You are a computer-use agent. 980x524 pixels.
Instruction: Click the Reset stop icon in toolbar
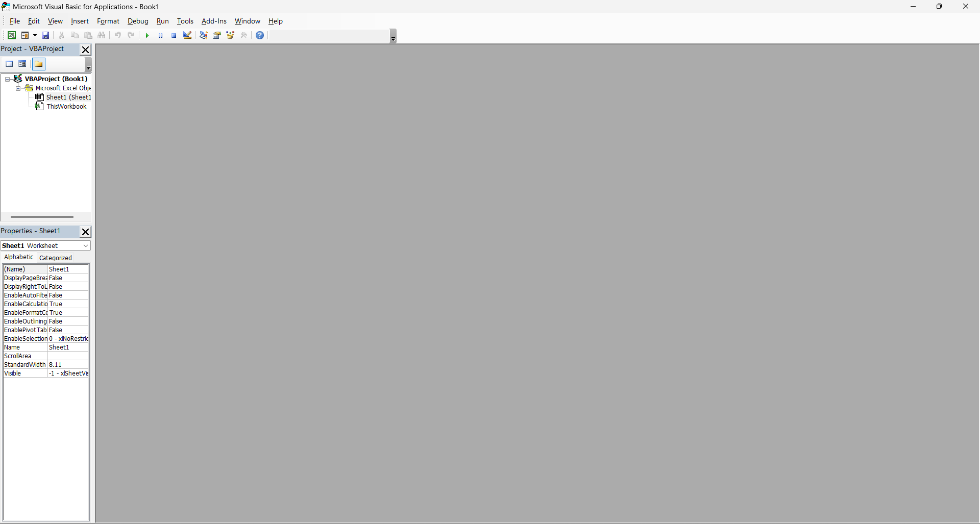tap(174, 35)
